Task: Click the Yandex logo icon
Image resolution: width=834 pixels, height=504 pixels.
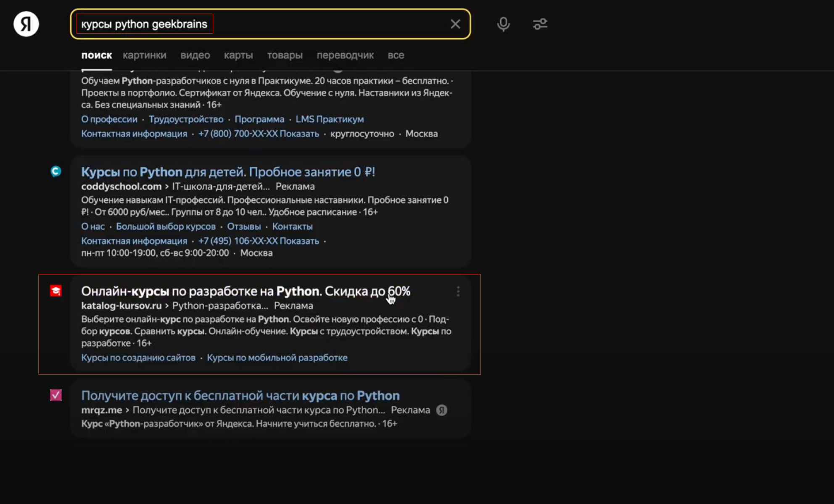Action: pyautogui.click(x=26, y=24)
